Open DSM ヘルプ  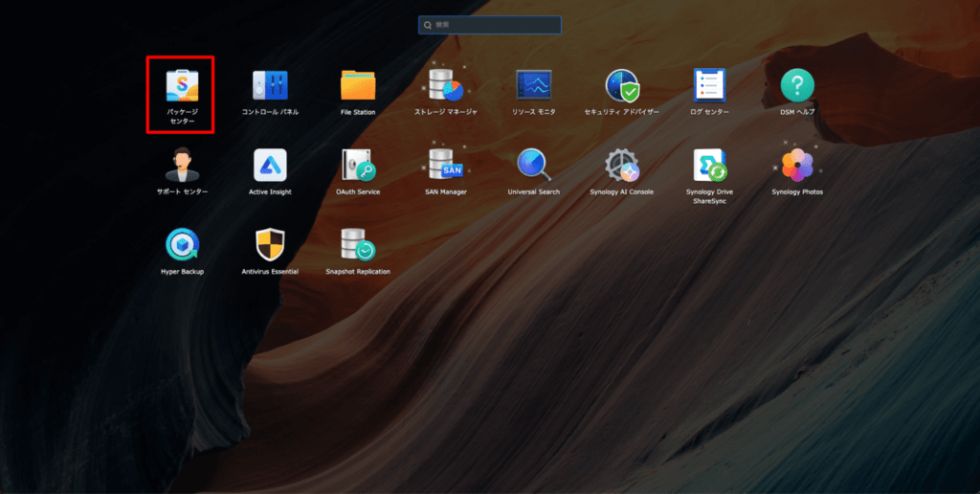797,85
